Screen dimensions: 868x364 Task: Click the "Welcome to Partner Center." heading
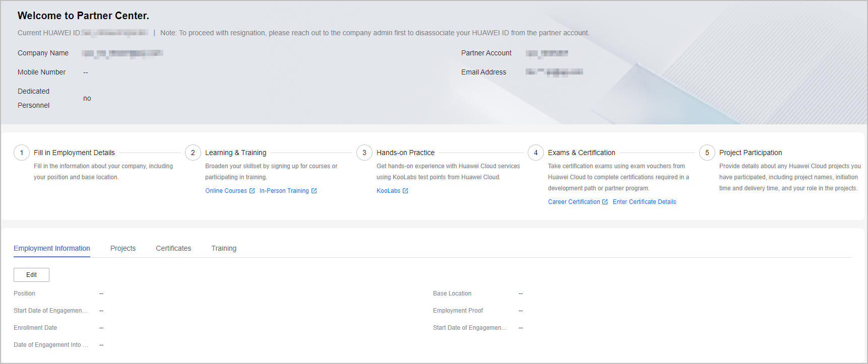83,16
